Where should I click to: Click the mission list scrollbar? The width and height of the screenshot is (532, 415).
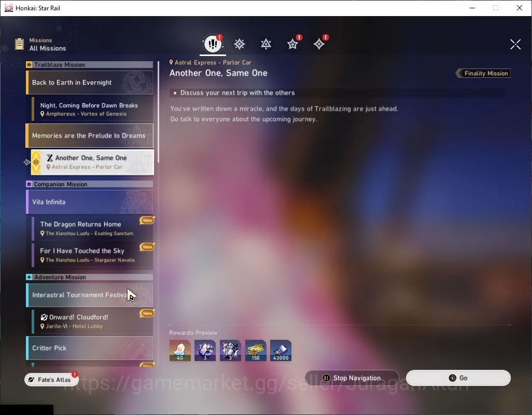(x=159, y=112)
